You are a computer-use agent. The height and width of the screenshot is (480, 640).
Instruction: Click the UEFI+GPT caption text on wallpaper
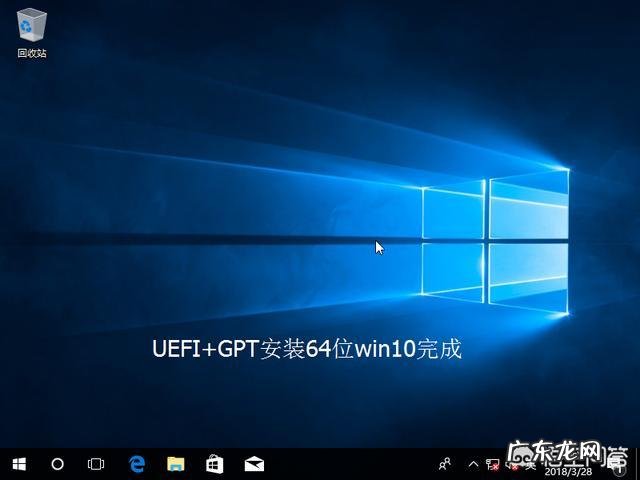tap(306, 349)
